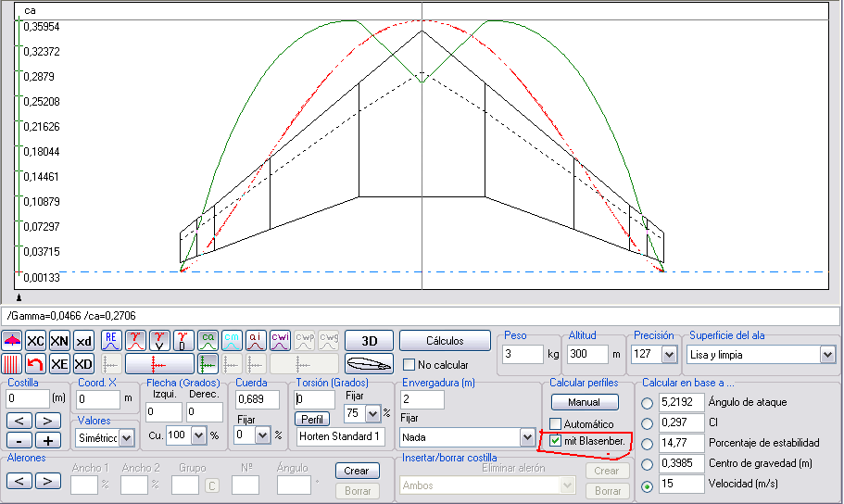Toggle the purple cwi curve icon

click(x=280, y=341)
